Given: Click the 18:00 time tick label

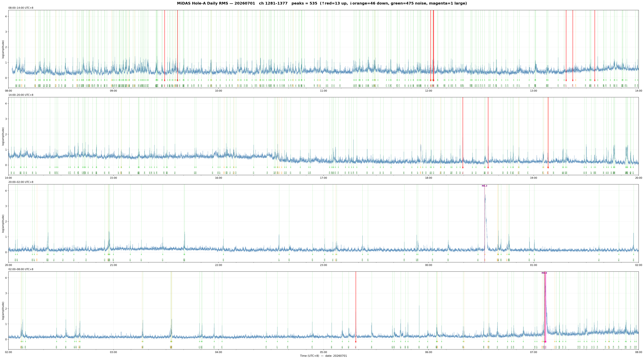Looking at the screenshot, I should point(428,178).
